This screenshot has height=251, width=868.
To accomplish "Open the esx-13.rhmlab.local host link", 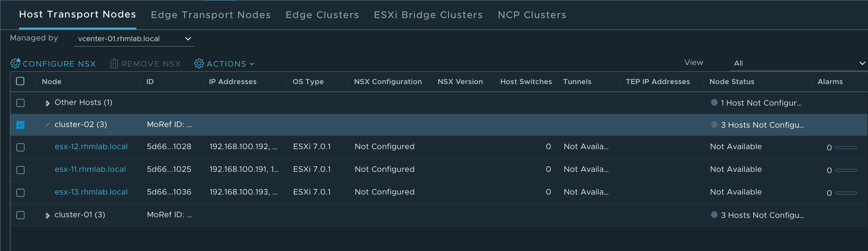I will pos(91,192).
